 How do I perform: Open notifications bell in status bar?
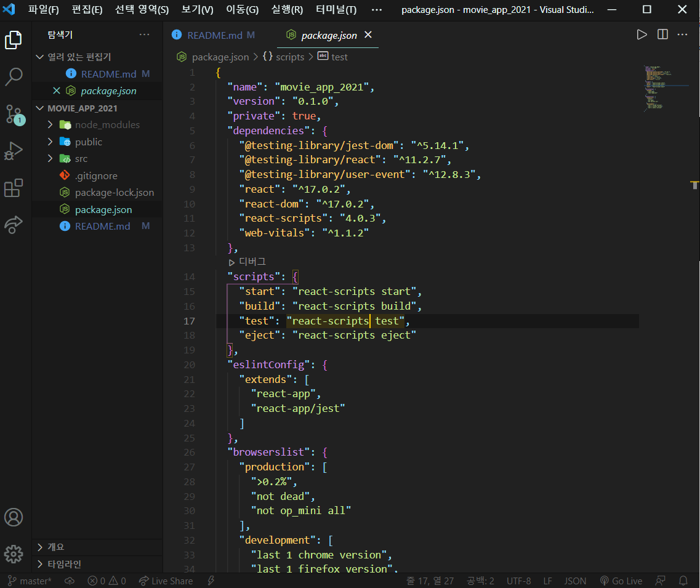683,581
